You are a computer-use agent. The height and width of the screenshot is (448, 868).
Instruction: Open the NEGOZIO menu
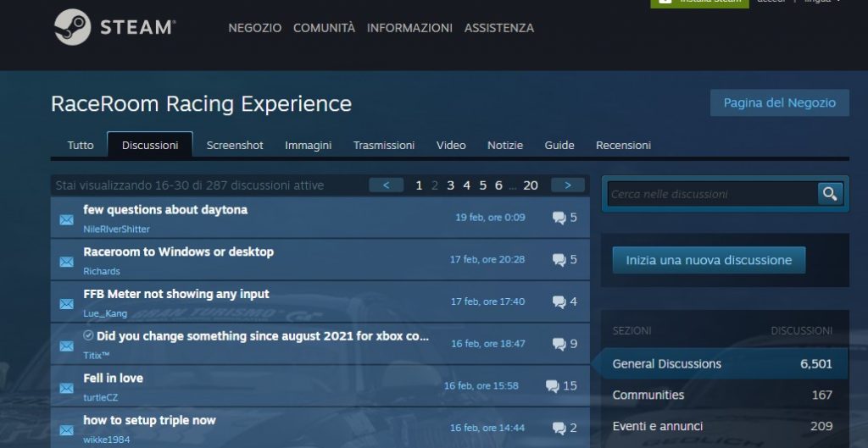click(x=254, y=28)
